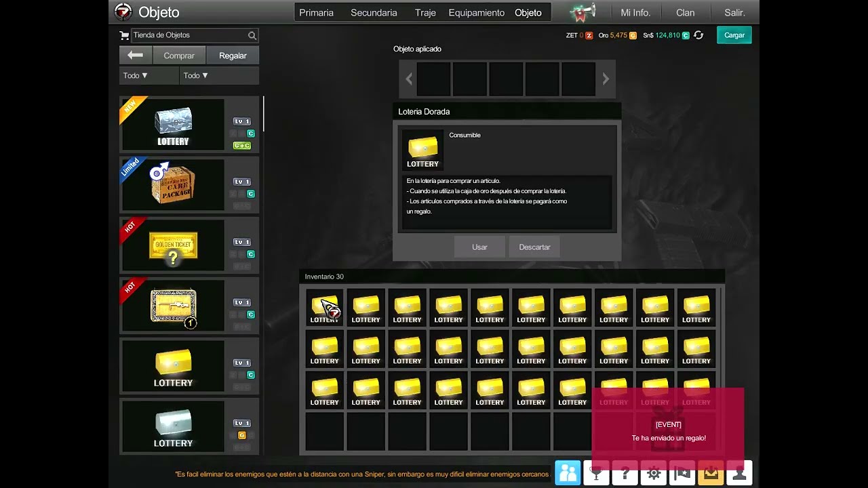Select the HOT gold weapon ticket item
868x488 pixels.
coord(189,306)
